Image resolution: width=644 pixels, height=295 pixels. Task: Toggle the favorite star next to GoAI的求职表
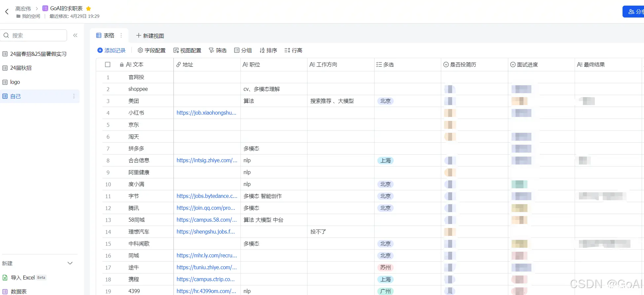point(89,9)
